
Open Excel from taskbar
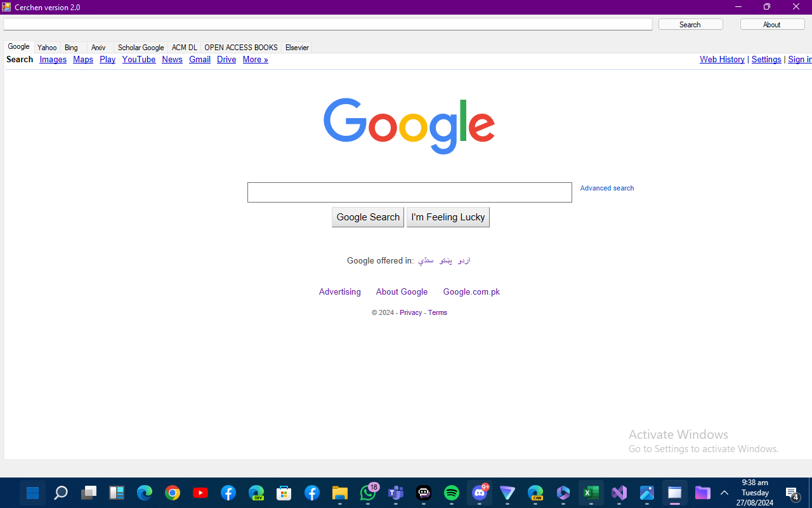coord(591,493)
